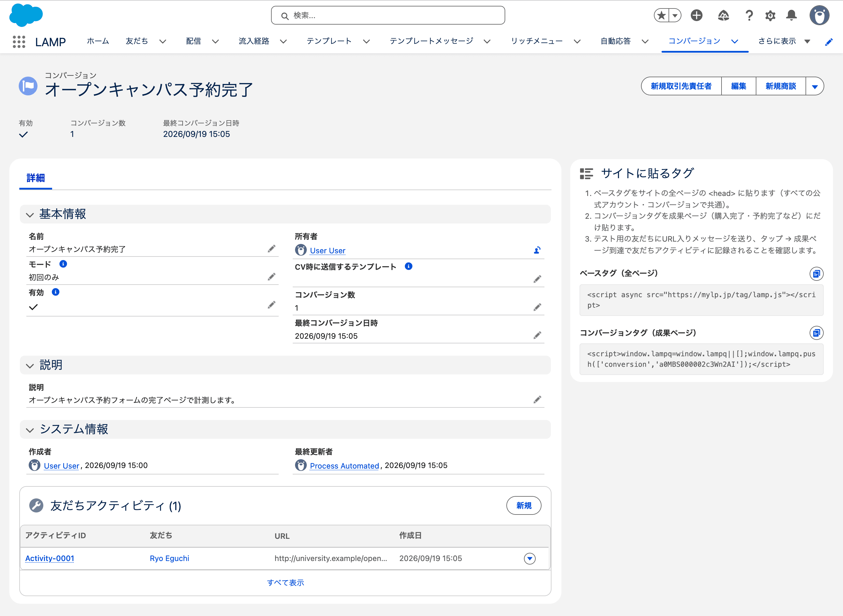Image resolution: width=843 pixels, height=616 pixels.
Task: Open the setup gear icon
Action: pos(770,15)
